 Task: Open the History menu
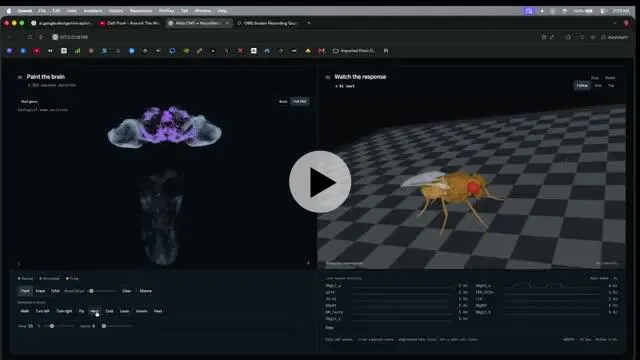pos(116,11)
